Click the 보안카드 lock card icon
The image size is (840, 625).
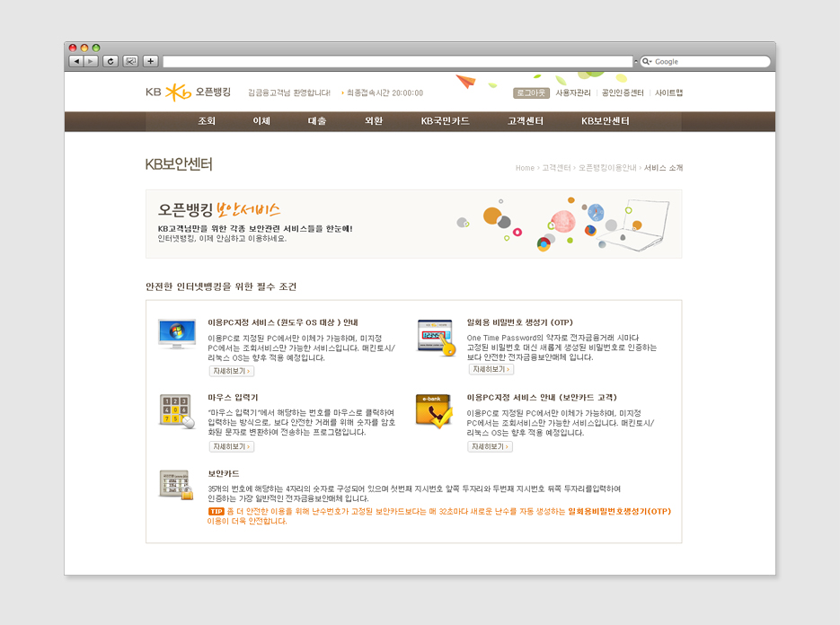coord(176,485)
